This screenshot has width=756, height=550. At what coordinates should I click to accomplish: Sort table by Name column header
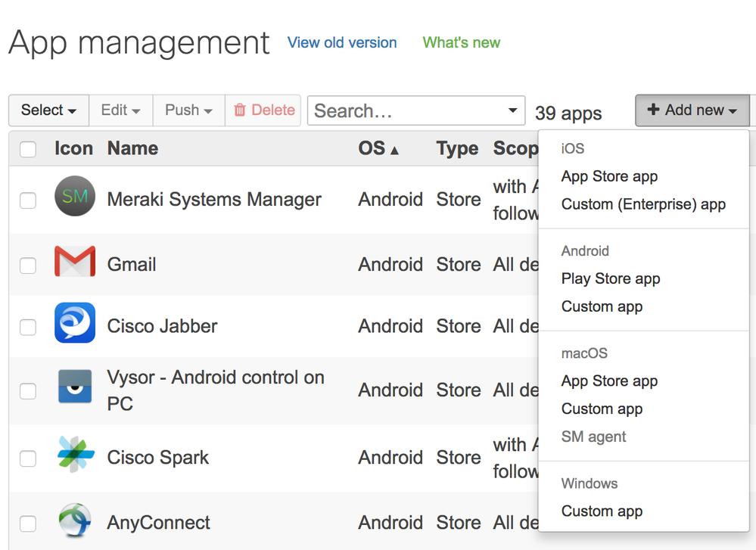tap(132, 148)
